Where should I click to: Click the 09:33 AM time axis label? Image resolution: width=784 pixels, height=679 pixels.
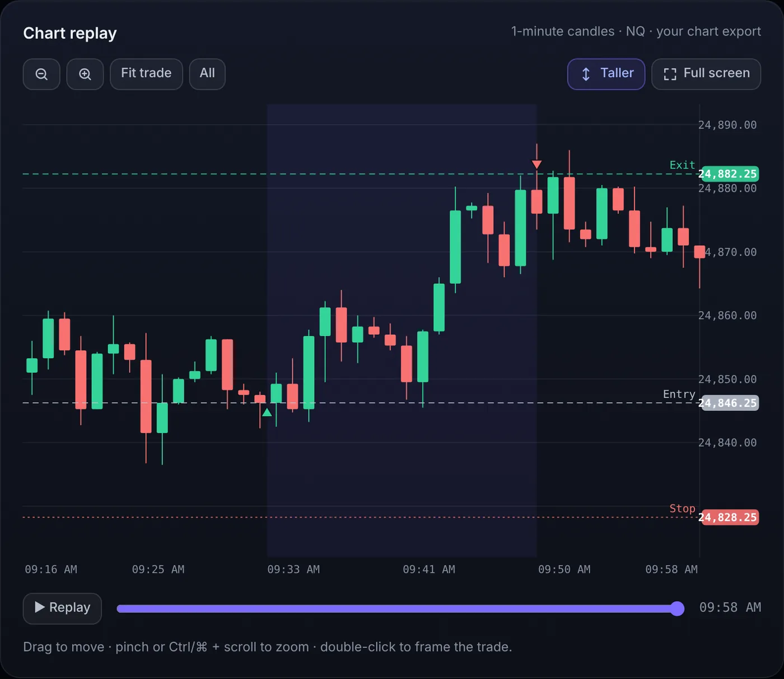click(293, 569)
